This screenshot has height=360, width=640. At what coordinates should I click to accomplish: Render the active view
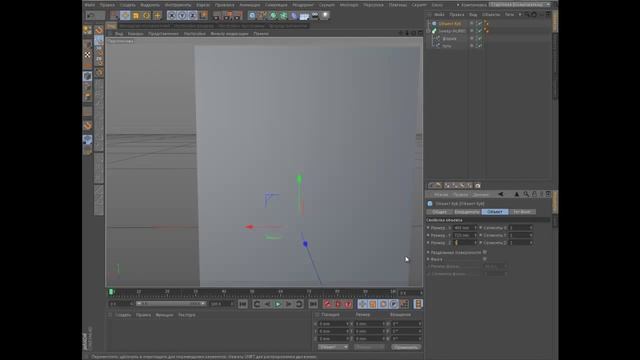[x=217, y=16]
